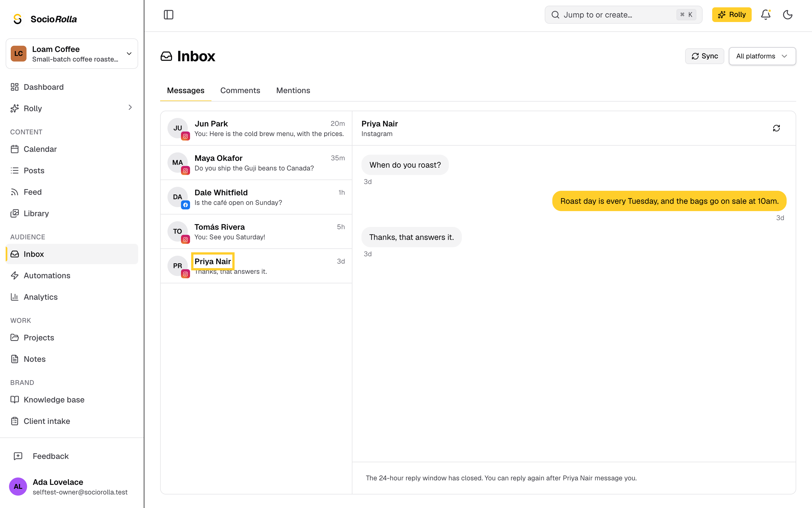The height and width of the screenshot is (508, 812).
Task: Open the All platforms filter dropdown
Action: 762,56
